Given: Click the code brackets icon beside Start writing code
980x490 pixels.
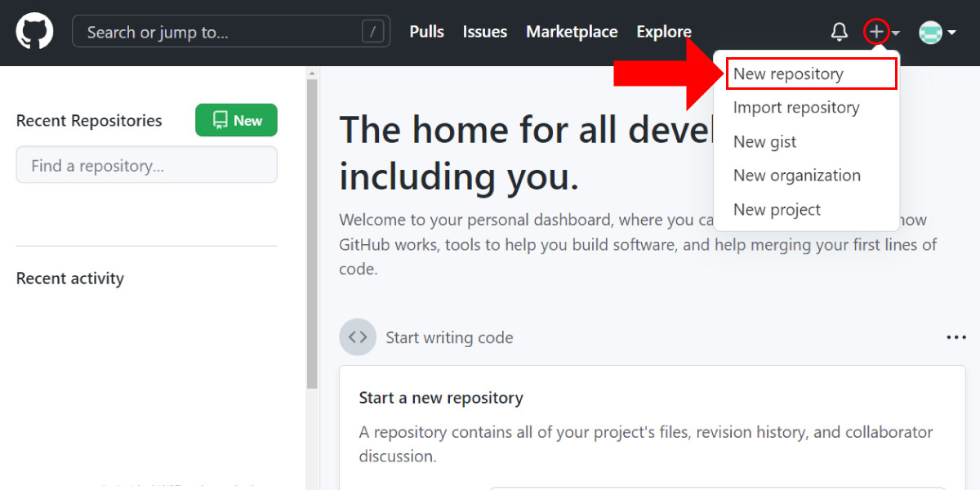Looking at the screenshot, I should coord(358,337).
